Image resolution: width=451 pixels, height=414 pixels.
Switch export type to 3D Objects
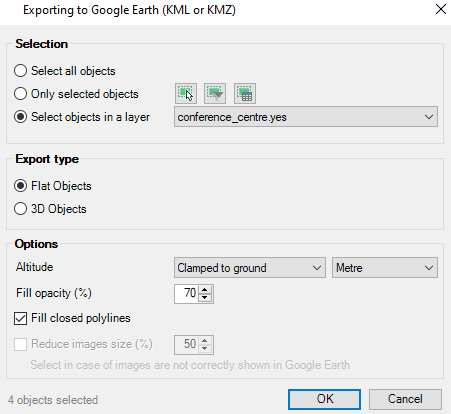pyautogui.click(x=21, y=209)
